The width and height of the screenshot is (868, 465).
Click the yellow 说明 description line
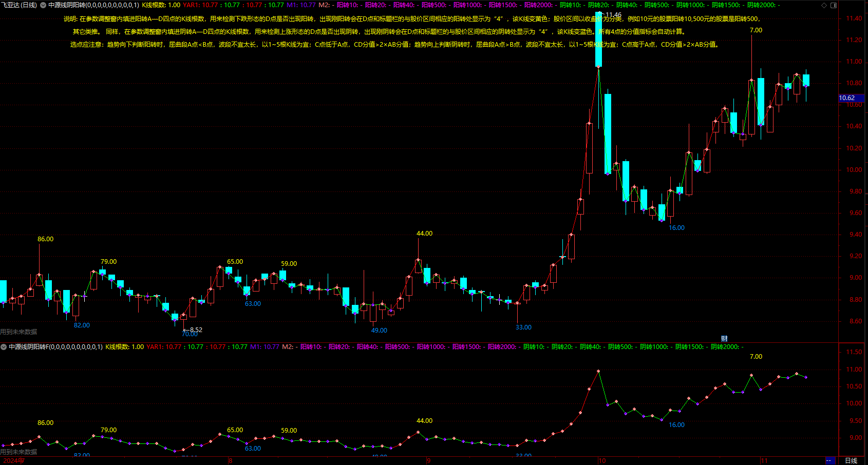411,19
